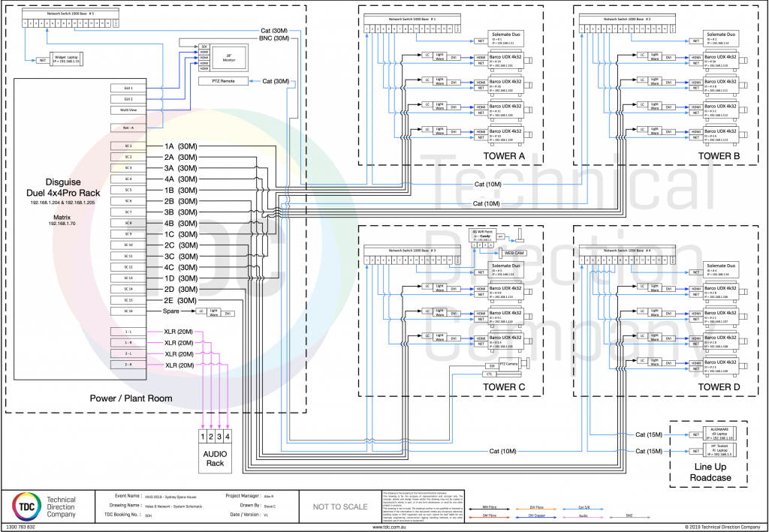Click the PTZ Remote box
The height and width of the screenshot is (532, 769).
click(223, 81)
